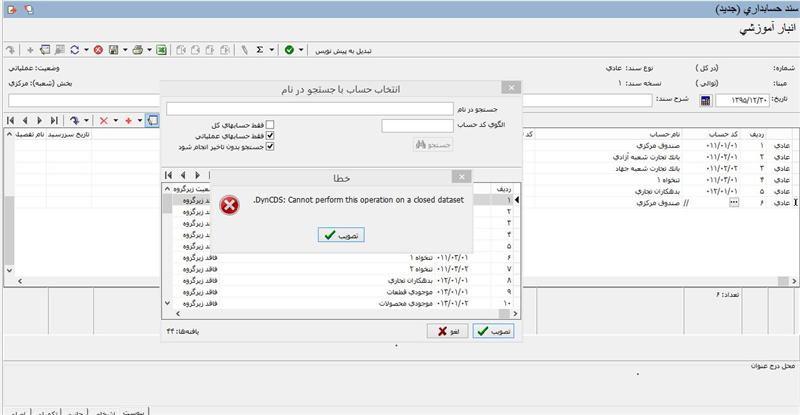Click the 'لغو' cancel button
The width and height of the screenshot is (800, 415).
point(448,331)
